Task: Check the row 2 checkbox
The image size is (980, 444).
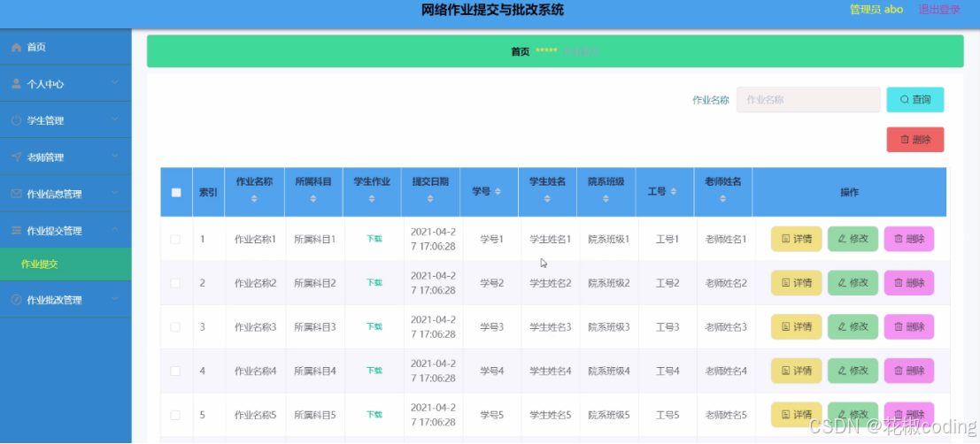Action: (175, 283)
